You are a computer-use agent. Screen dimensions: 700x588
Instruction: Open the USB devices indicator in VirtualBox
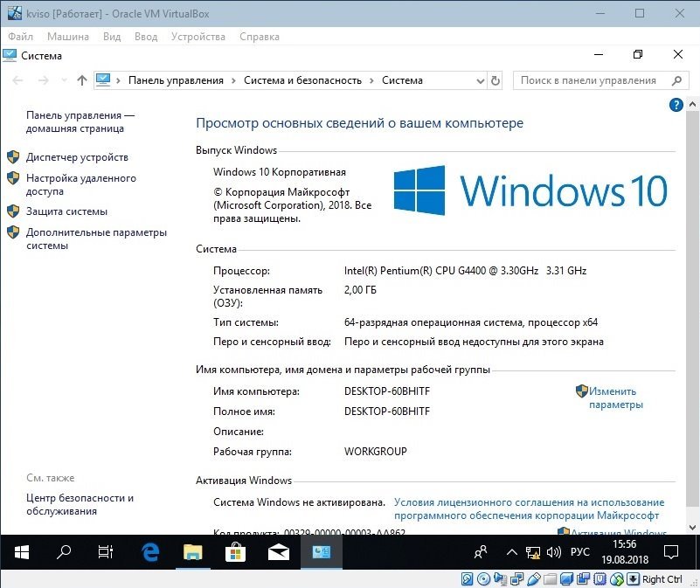click(533, 579)
